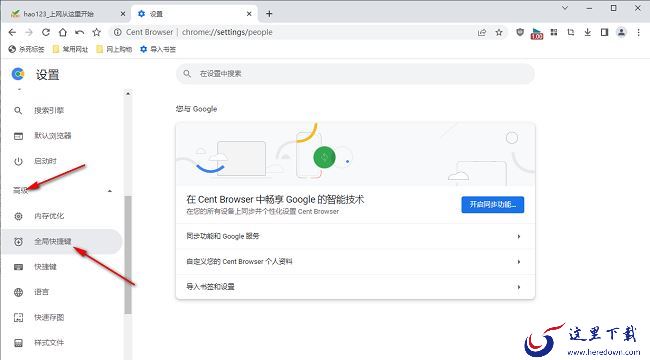The width and height of the screenshot is (650, 360).
Task: Click the 开启同步功能 sync button
Action: 492,204
